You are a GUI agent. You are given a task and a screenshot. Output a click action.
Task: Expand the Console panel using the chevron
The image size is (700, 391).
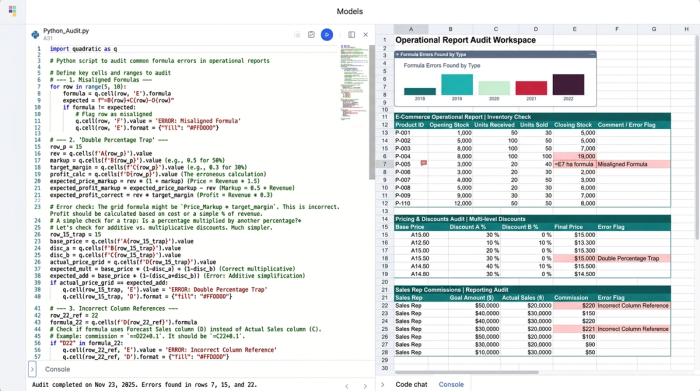tap(32, 369)
